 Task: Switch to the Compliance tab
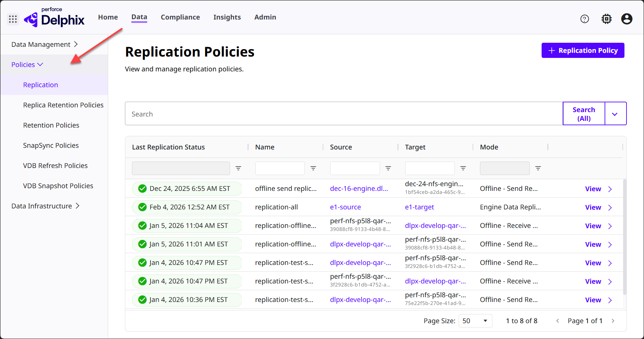click(180, 17)
